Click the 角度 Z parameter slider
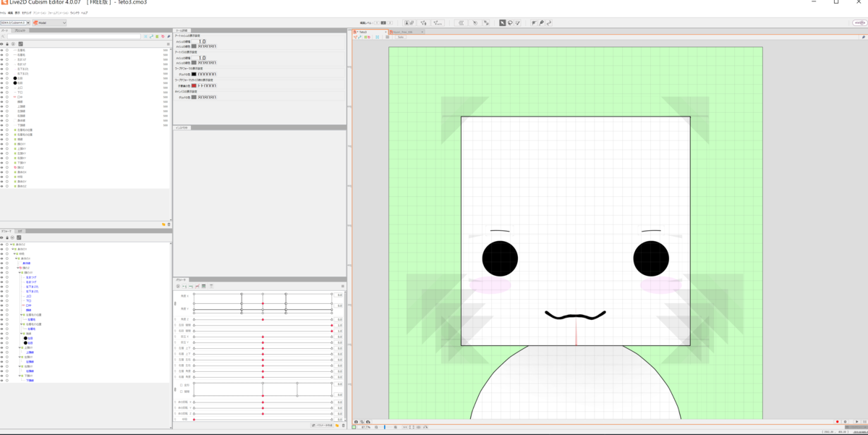This screenshot has width=868, height=435. coord(263,319)
